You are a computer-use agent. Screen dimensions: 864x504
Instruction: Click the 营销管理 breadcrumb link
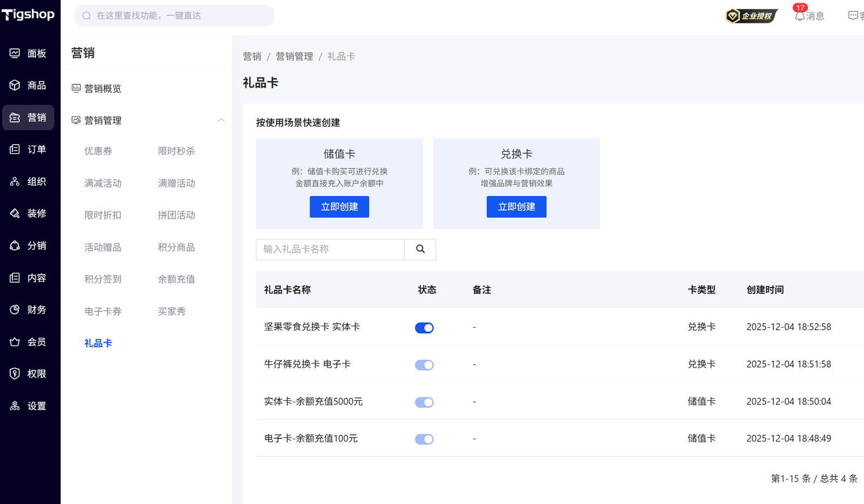[x=294, y=57]
